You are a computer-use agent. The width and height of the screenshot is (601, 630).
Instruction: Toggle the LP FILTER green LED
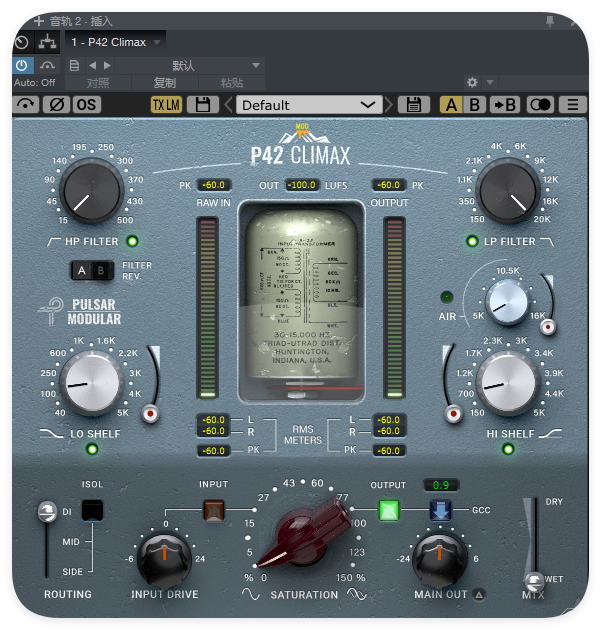point(472,241)
